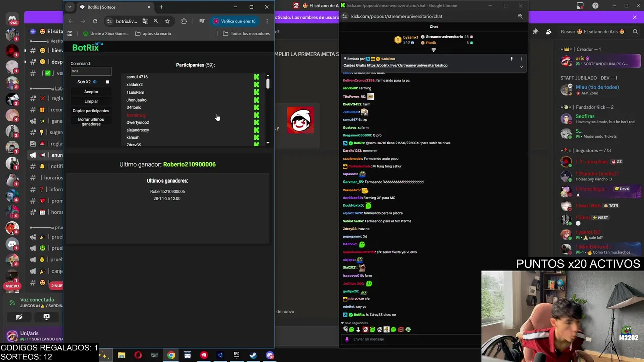The image size is (644, 362).
Task: Open Únete a Xbox Game bookmark
Action: (106, 34)
